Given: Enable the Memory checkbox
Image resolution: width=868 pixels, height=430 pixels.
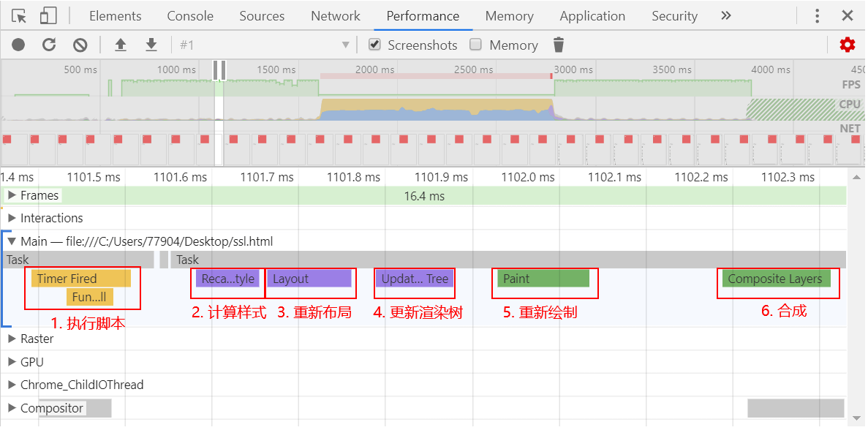Looking at the screenshot, I should coord(476,45).
